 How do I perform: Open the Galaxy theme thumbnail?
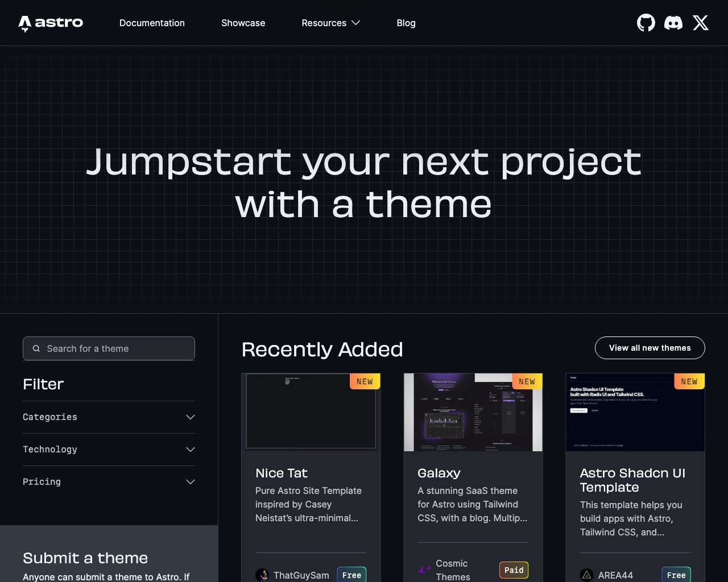tap(473, 412)
